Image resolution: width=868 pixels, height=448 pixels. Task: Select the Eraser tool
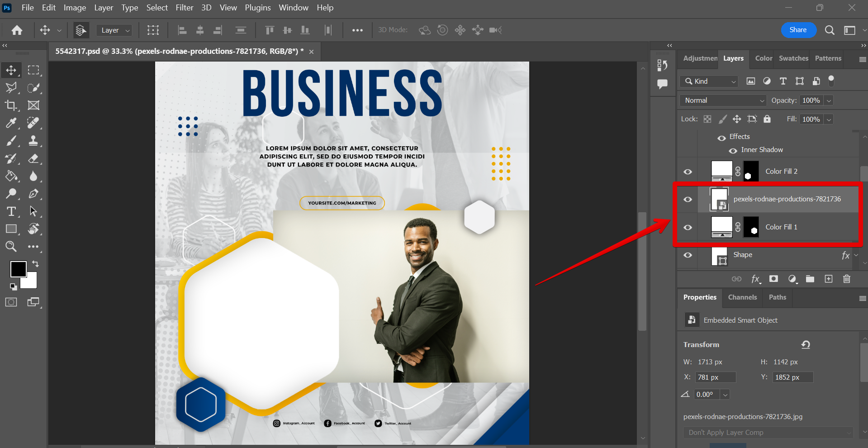[33, 158]
